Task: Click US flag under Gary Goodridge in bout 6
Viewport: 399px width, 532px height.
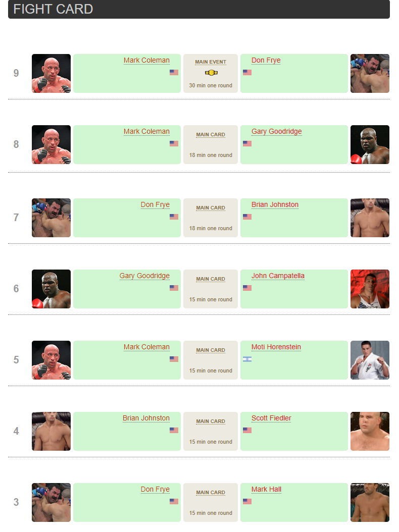Action: click(174, 288)
